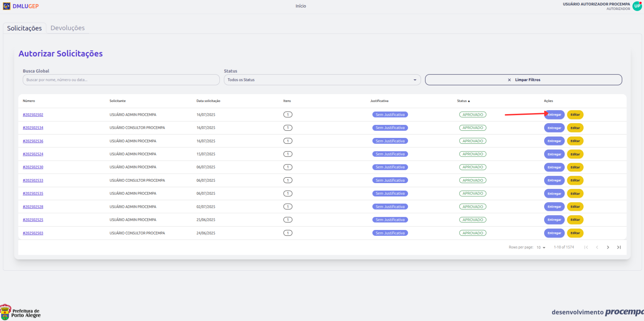The width and height of the screenshot is (644, 321).
Task: Select the Solicitações tab
Action: point(24,28)
